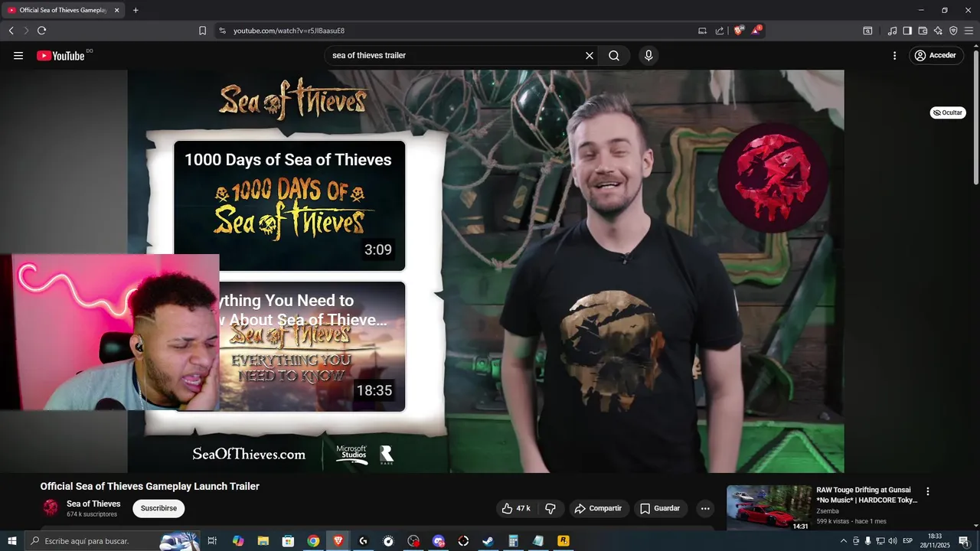Open browser main menu
980x551 pixels.
[x=969, y=31]
